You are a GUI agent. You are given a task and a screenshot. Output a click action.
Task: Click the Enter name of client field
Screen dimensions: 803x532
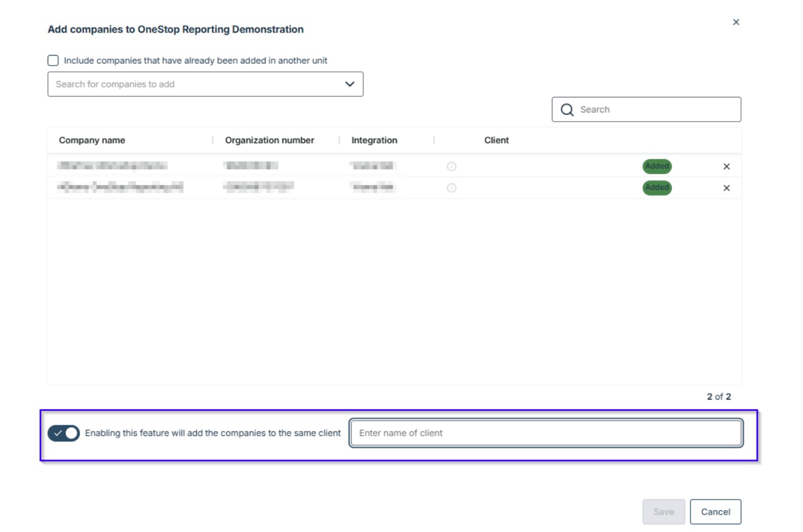click(546, 433)
